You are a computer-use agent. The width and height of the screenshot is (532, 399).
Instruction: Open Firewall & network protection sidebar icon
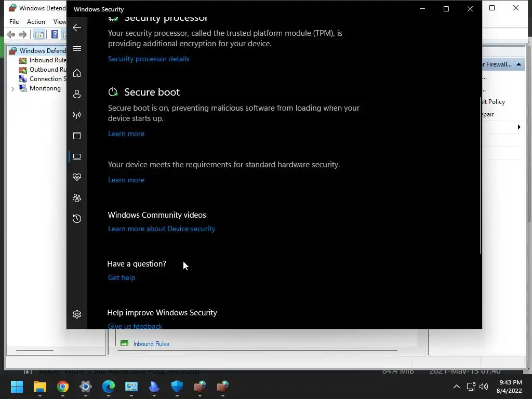tap(77, 115)
